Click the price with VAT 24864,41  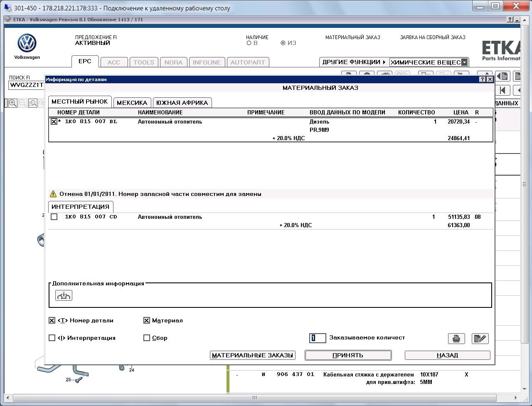[459, 138]
